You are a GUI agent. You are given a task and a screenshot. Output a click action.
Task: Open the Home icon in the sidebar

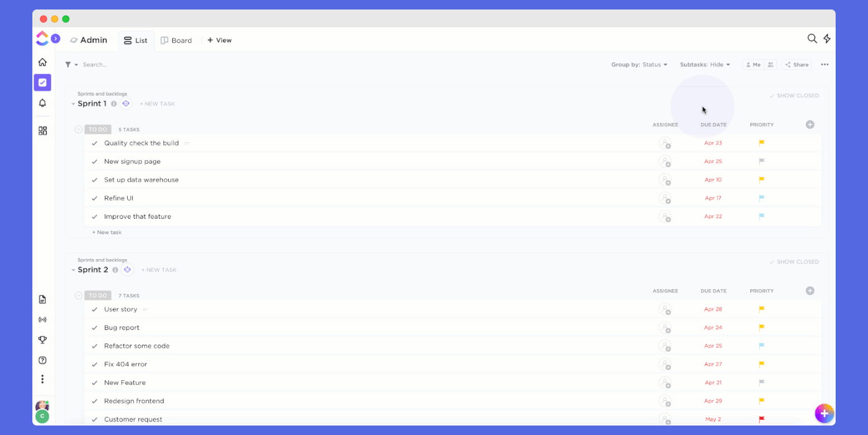[x=42, y=62]
